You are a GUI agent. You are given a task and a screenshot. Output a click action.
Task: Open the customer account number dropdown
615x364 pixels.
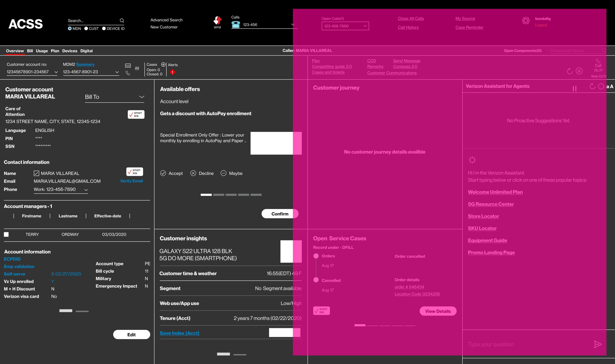[x=56, y=72]
